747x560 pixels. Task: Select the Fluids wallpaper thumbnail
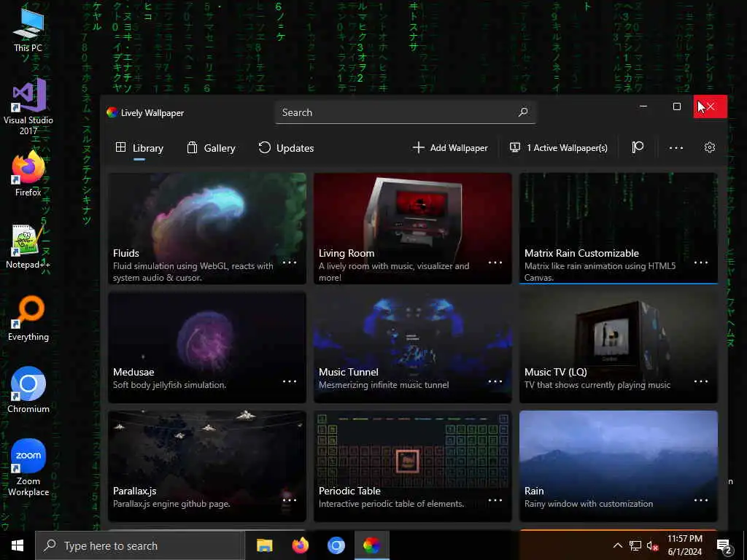(207, 228)
